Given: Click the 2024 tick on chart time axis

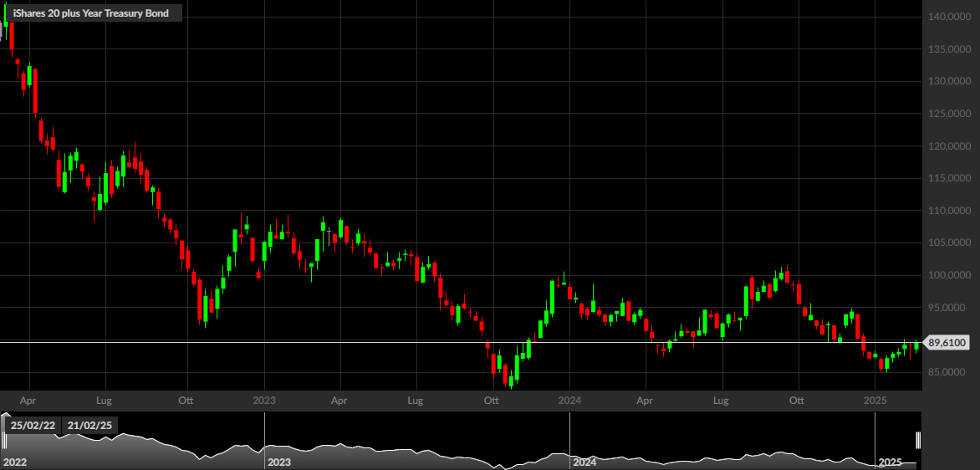Looking at the screenshot, I should point(569,401).
